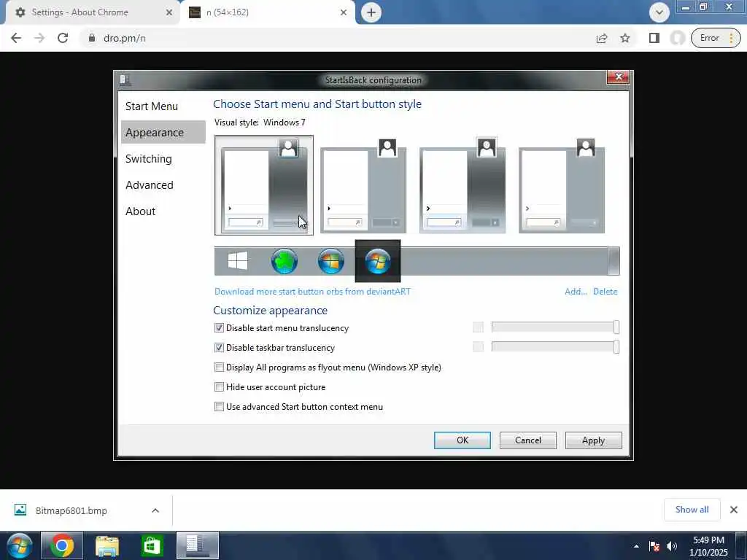
Task: Share this page icon
Action: point(602,38)
